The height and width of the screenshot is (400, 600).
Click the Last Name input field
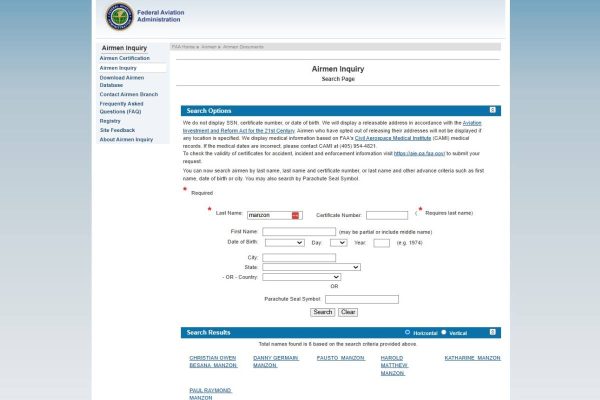275,216
